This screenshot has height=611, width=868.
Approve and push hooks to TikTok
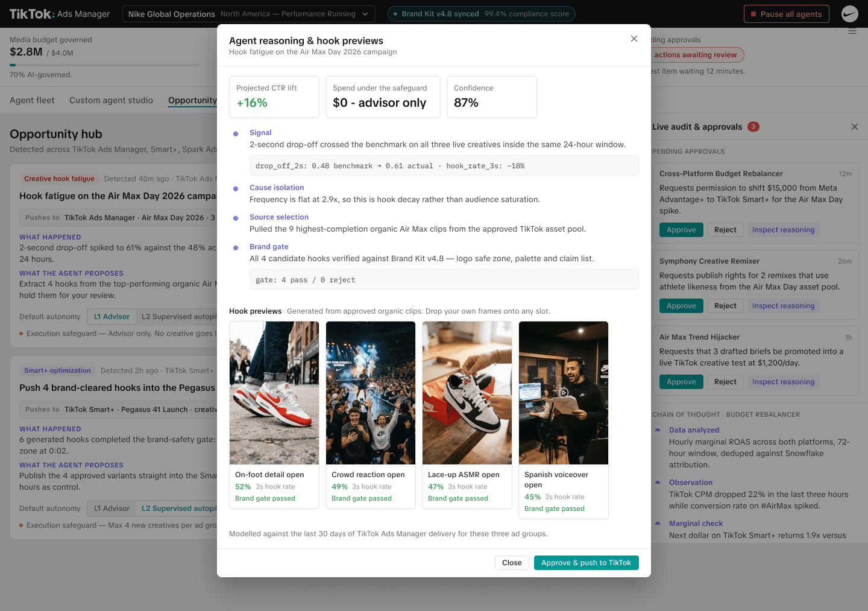tap(586, 563)
